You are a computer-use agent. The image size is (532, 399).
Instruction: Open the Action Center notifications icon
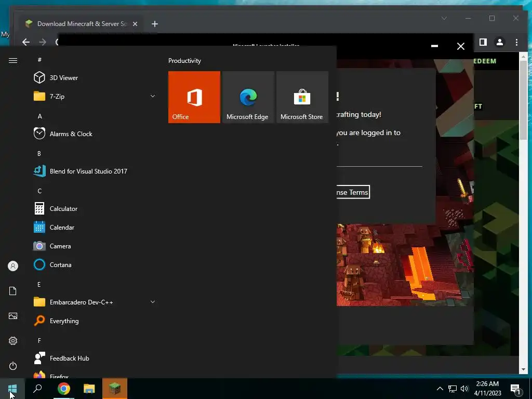(x=515, y=389)
